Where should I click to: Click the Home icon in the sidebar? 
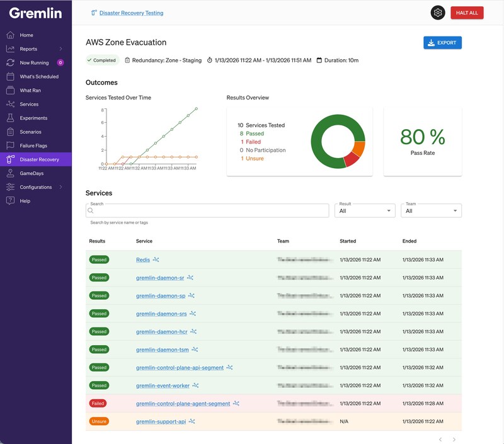click(x=10, y=35)
